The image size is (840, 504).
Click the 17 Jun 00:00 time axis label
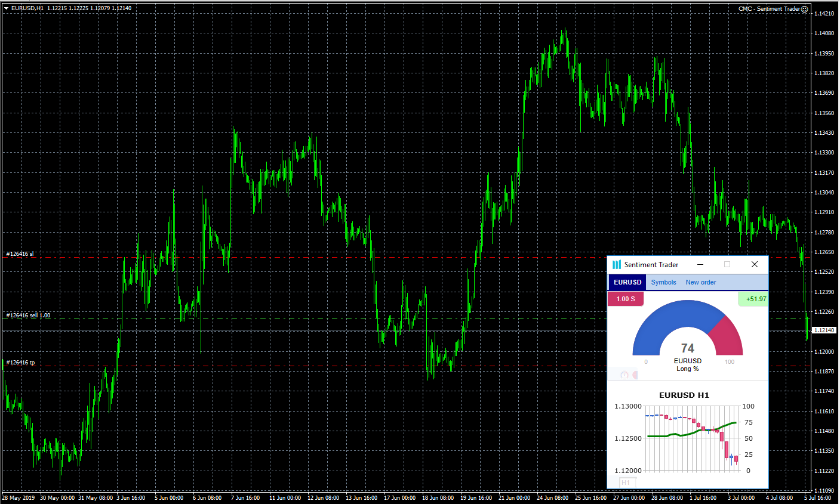(x=399, y=497)
